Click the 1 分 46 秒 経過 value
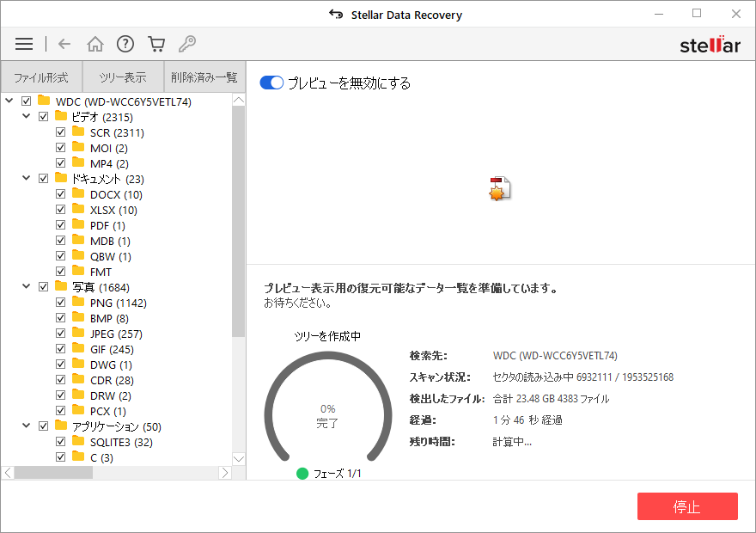Viewport: 756px width, 533px height. pyautogui.click(x=527, y=420)
